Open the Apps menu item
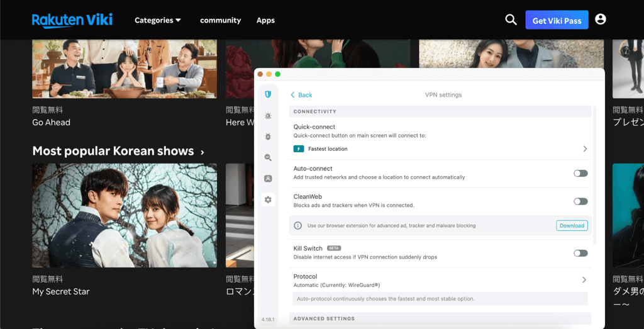This screenshot has width=644, height=329. point(266,20)
